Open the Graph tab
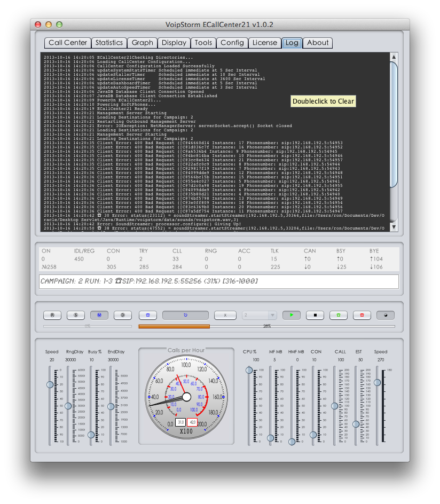The width and height of the screenshot is (440, 504). tap(143, 43)
